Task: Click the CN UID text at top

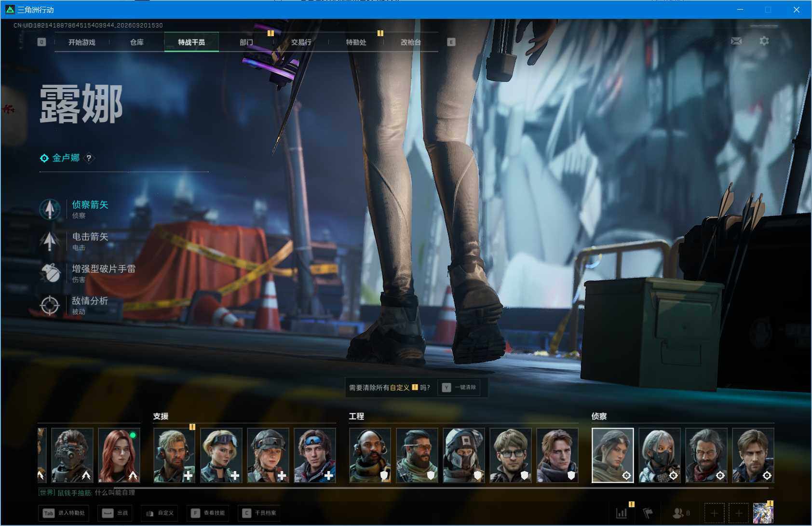Action: 88,25
